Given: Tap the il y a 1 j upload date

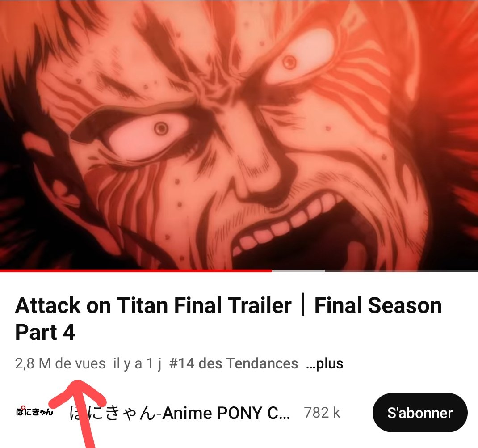Looking at the screenshot, I should click(x=137, y=363).
